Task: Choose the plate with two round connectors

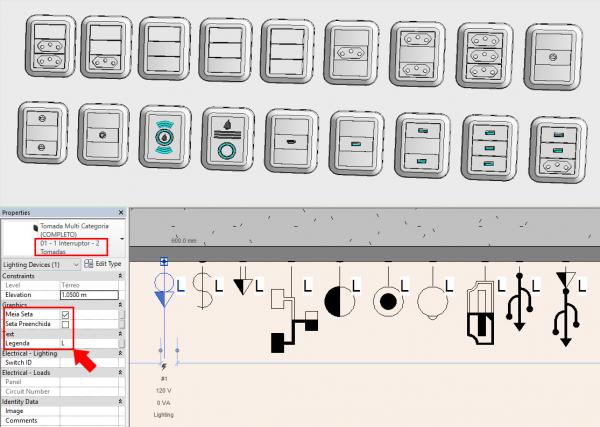Action: point(42,132)
